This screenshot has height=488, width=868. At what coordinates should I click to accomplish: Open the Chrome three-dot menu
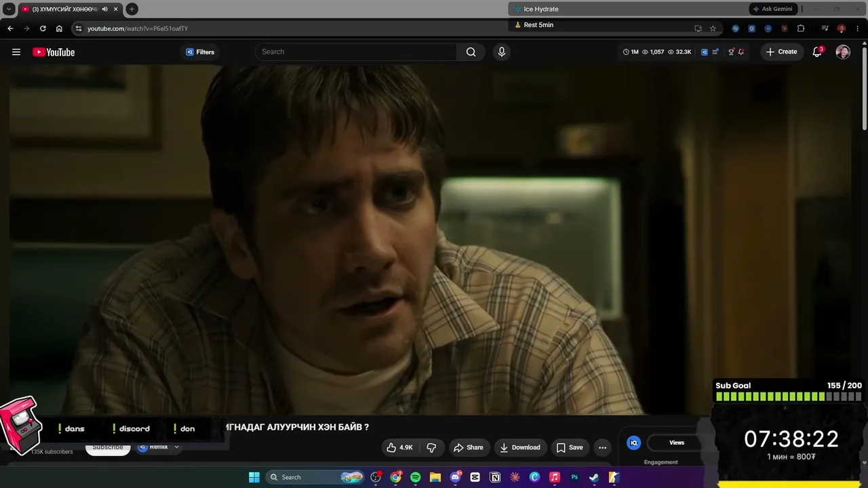[857, 28]
